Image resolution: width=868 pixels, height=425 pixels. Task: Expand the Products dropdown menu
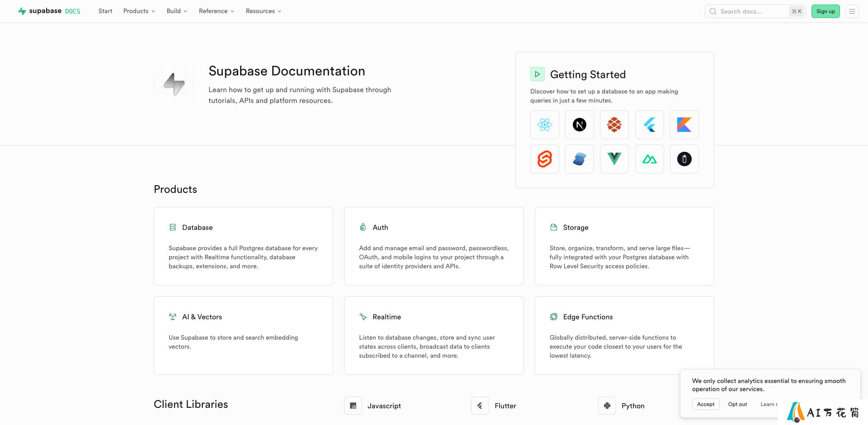(x=139, y=11)
